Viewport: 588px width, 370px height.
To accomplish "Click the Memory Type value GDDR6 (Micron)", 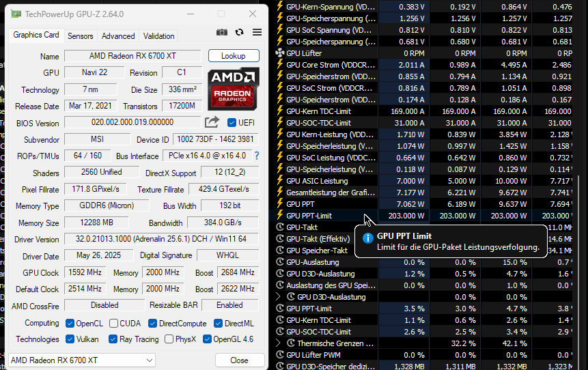I will click(107, 205).
